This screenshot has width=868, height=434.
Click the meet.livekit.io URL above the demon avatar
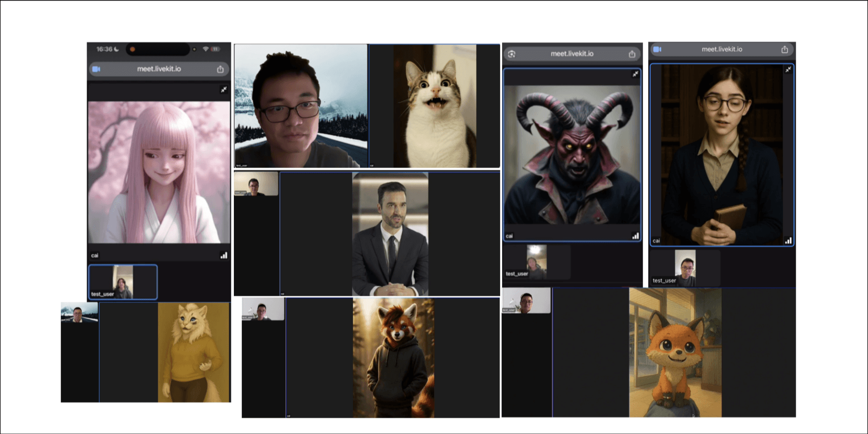point(571,54)
